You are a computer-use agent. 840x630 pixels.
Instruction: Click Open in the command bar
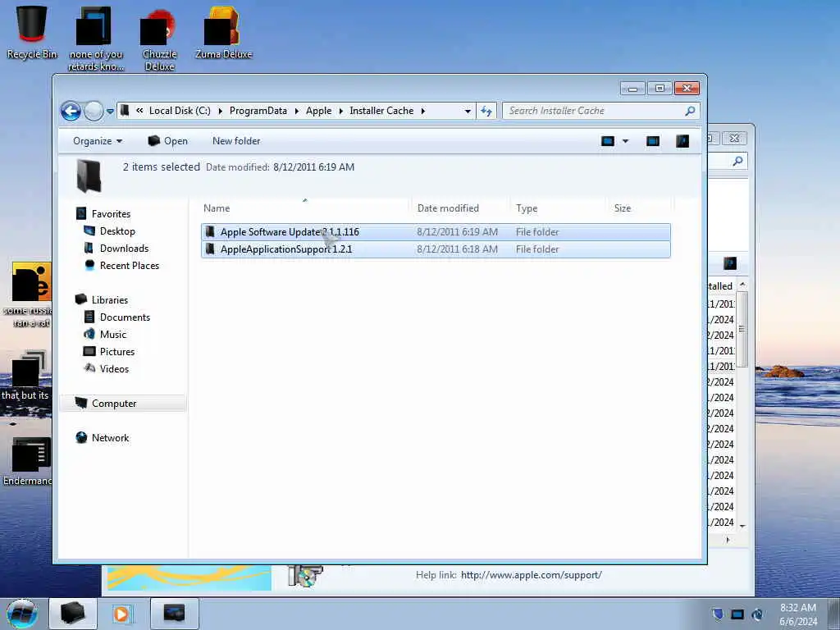tap(167, 141)
